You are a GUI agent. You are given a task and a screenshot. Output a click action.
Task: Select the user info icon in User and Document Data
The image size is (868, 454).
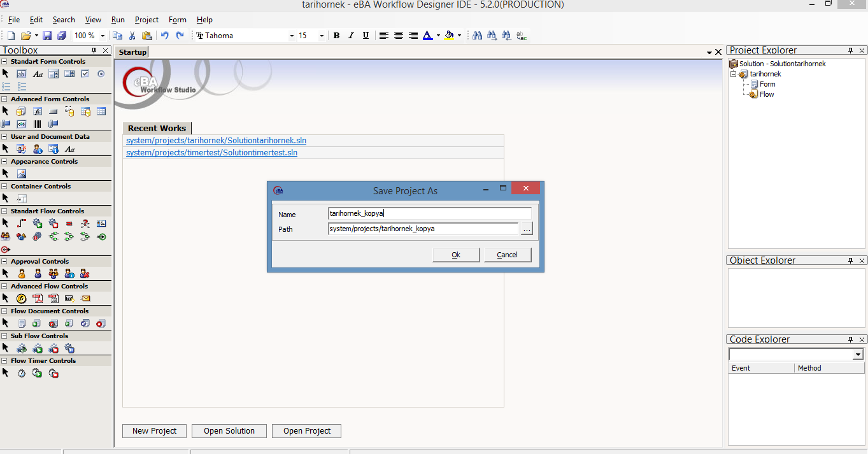click(x=38, y=149)
